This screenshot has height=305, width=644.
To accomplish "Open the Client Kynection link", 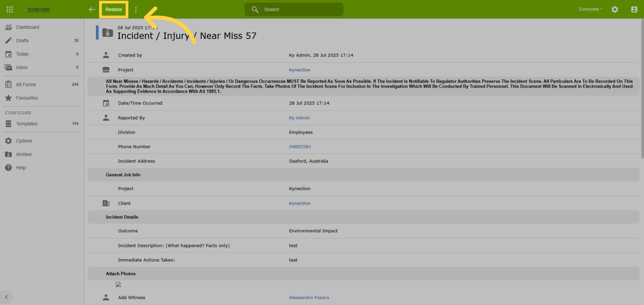I will 300,203.
